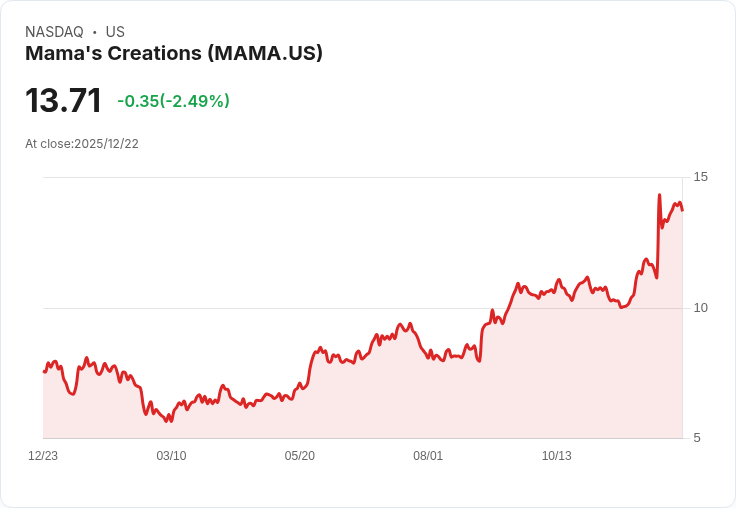The height and width of the screenshot is (508, 736).
Task: Click the US market label
Action: 115,32
